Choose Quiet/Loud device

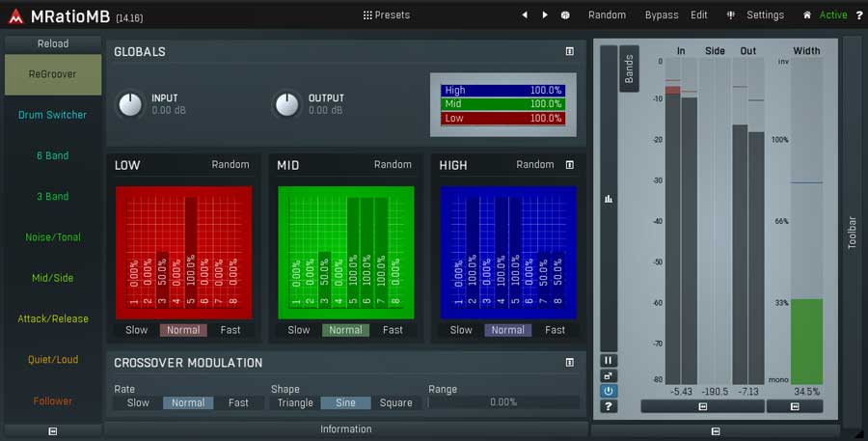pos(53,360)
